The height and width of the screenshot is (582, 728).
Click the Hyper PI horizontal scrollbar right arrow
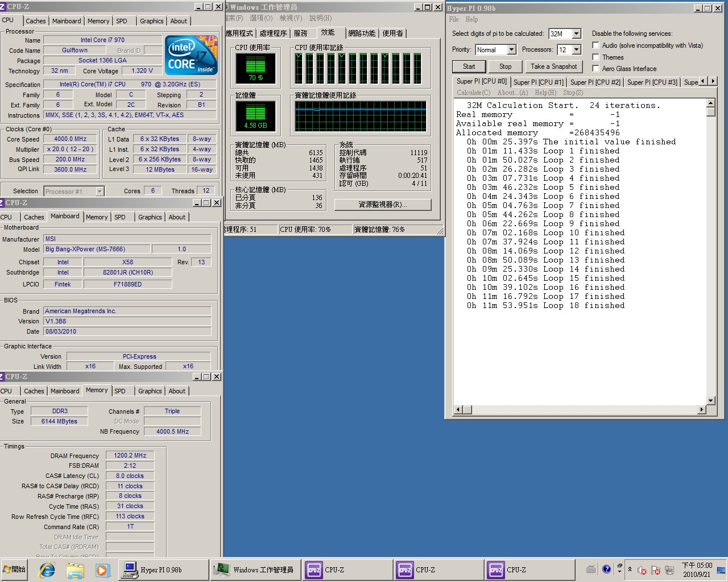tap(701, 410)
